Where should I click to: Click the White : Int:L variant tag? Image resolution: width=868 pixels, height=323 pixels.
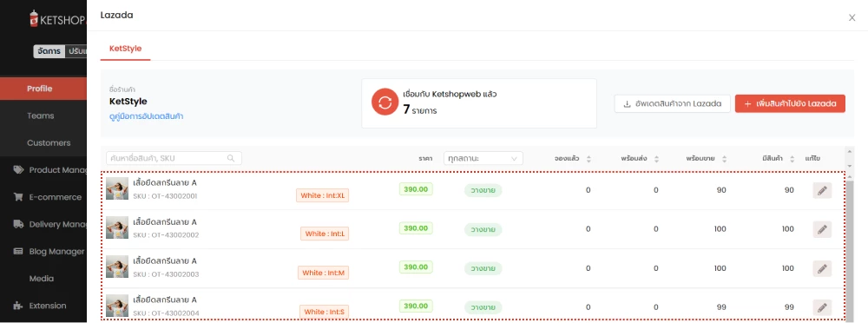point(325,234)
